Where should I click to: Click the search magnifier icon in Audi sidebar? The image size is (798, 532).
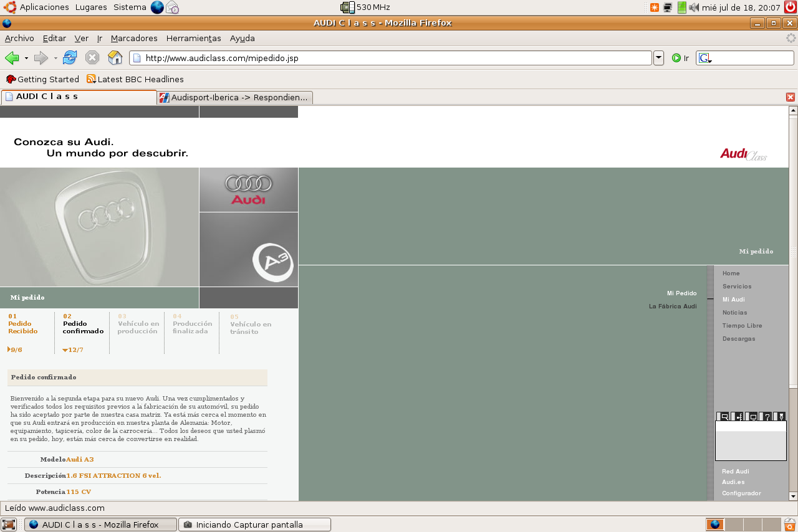[724, 416]
